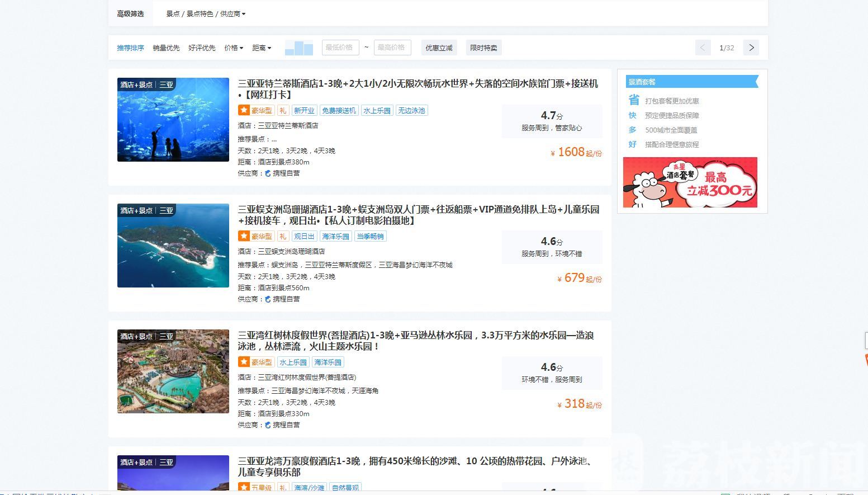Viewport: 868px width, 495px height.
Task: Sort by 销量优先
Action: [166, 48]
